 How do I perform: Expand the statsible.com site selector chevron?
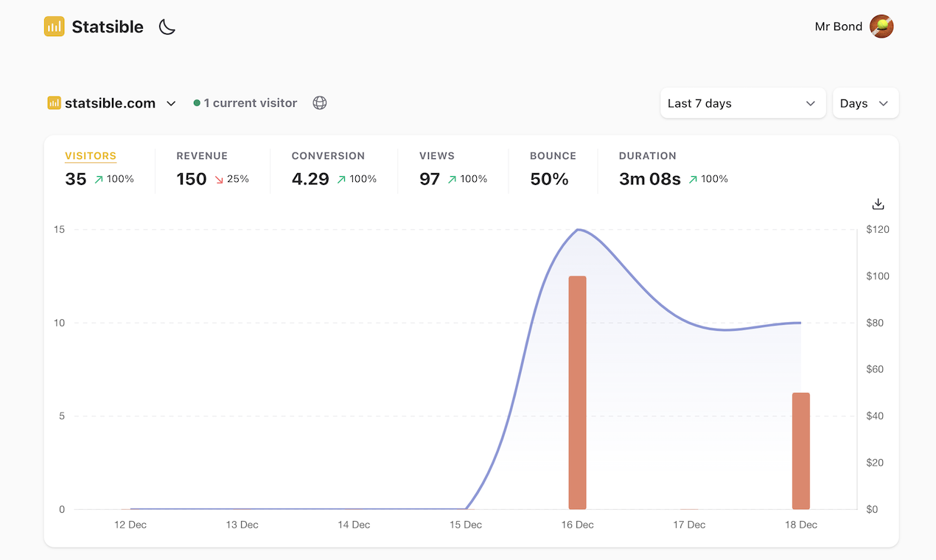[x=171, y=104]
